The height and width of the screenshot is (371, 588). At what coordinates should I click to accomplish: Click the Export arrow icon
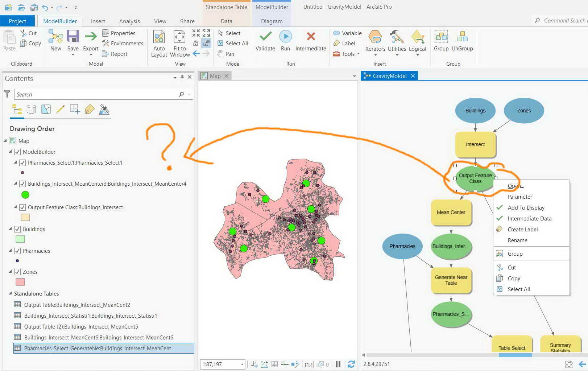(x=91, y=36)
